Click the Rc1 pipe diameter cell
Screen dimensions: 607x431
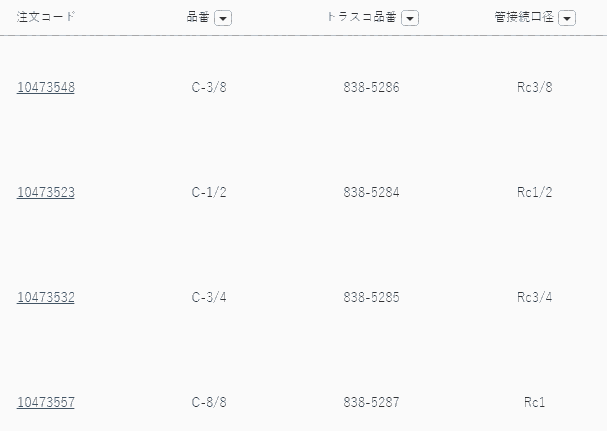tap(534, 402)
